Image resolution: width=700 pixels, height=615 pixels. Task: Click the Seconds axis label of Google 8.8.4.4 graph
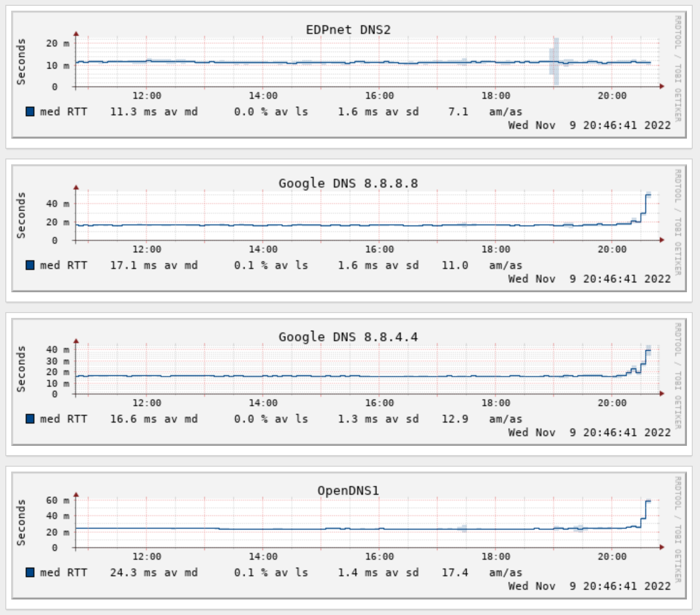(21, 369)
